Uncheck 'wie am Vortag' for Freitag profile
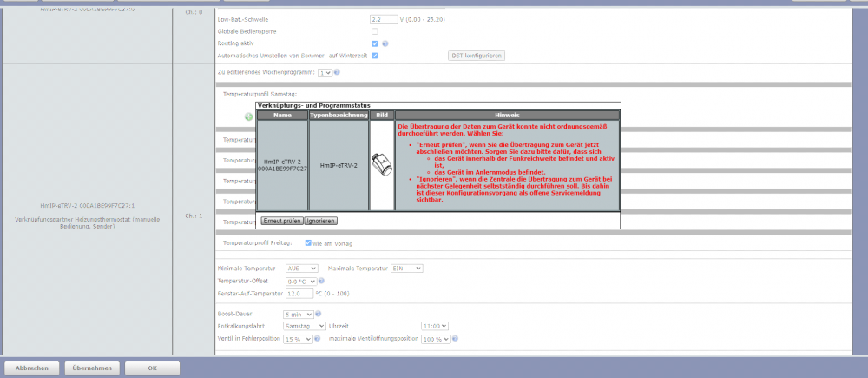Viewport: 868px width, 378px height. [308, 242]
